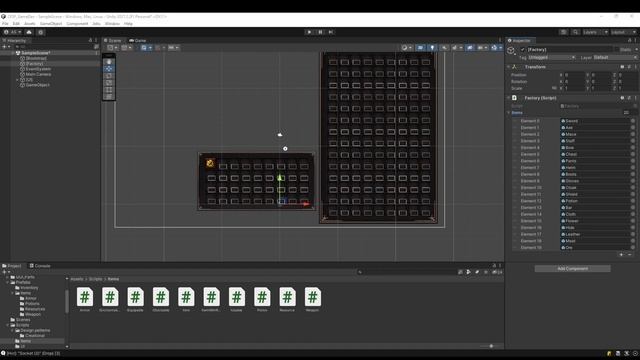
Task: Select EventSystem in Hierarchy
Action: click(38, 69)
